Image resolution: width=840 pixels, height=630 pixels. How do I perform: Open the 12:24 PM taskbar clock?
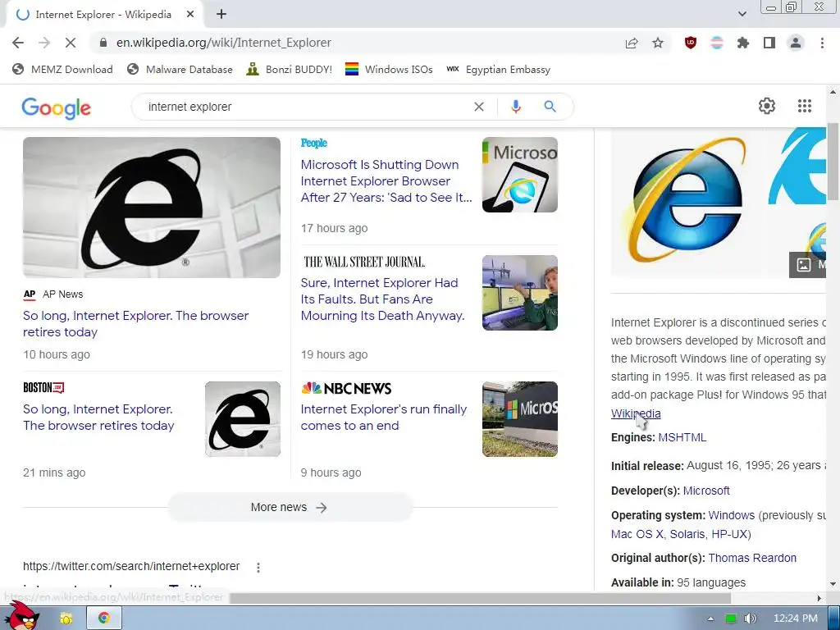tap(796, 619)
